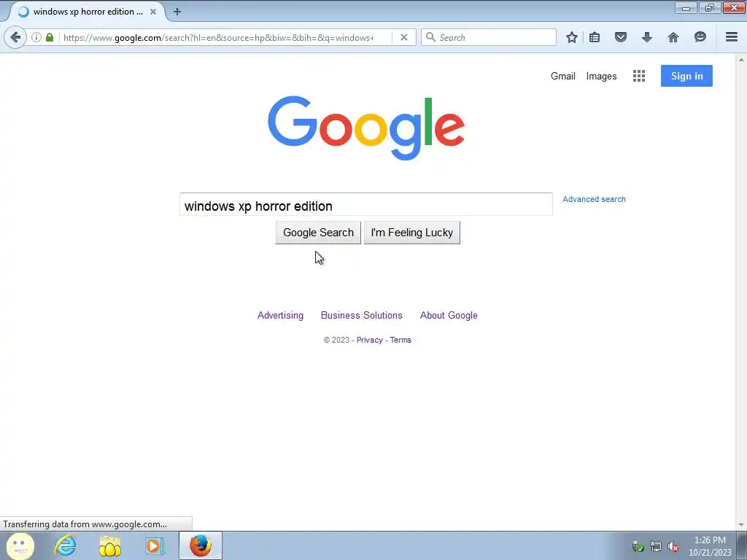Go to Firefox home page icon
747x560 pixels.
pyautogui.click(x=673, y=37)
